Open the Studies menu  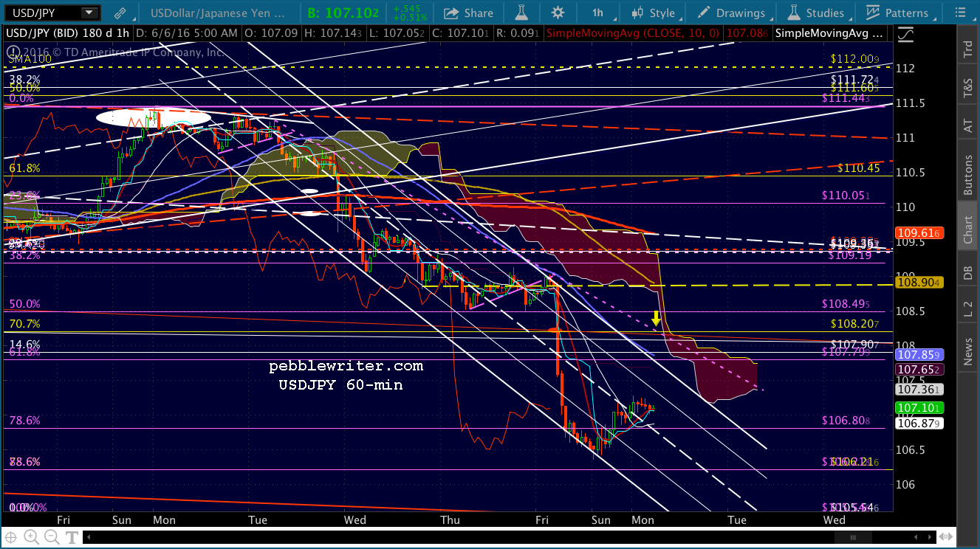pyautogui.click(x=816, y=13)
